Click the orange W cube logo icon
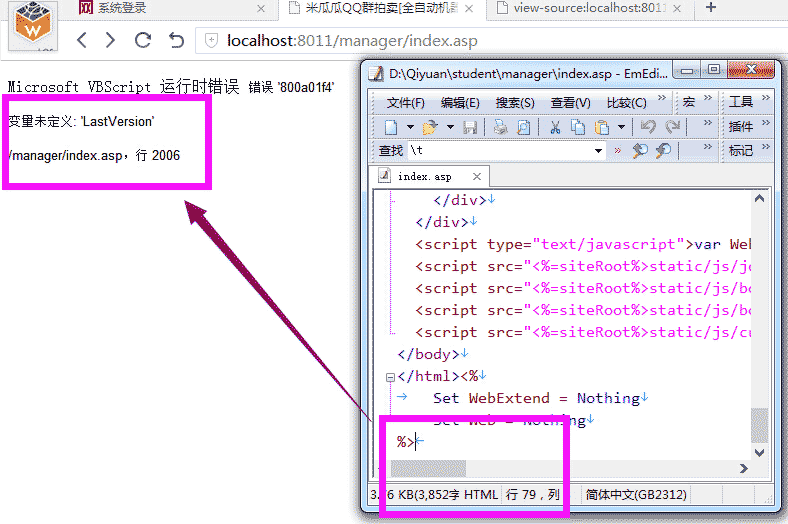This screenshot has width=788, height=524. (x=33, y=24)
